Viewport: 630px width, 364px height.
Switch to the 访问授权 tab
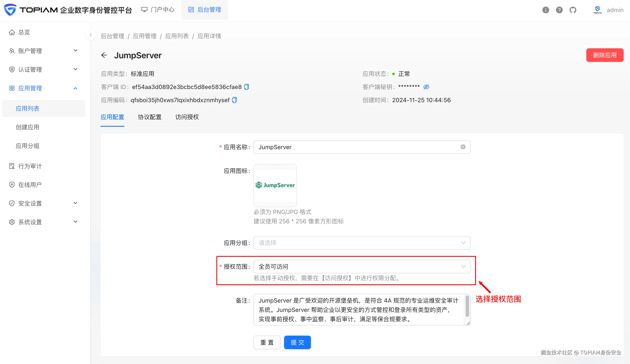click(x=187, y=117)
